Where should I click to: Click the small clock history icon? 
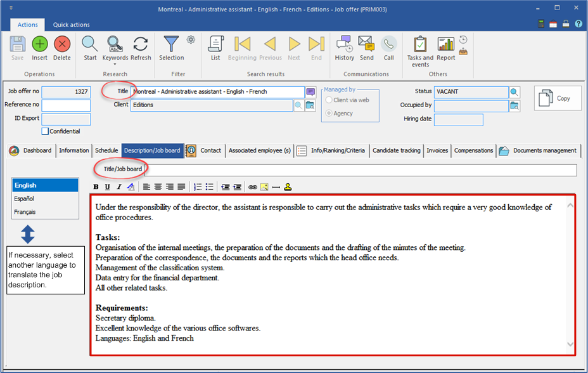tap(464, 39)
